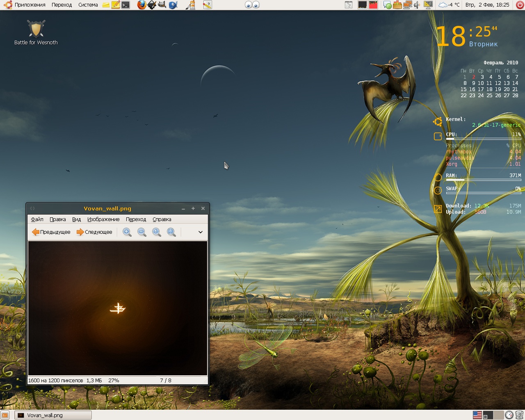Image resolution: width=525 pixels, height=420 pixels.
Task: Launch Inkscape from the top panel
Action: point(152,5)
